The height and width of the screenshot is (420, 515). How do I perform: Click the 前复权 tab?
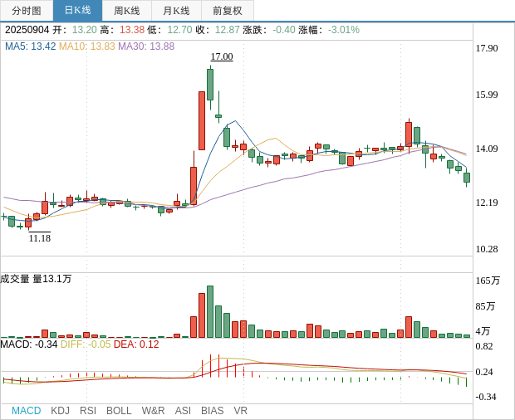(x=228, y=11)
